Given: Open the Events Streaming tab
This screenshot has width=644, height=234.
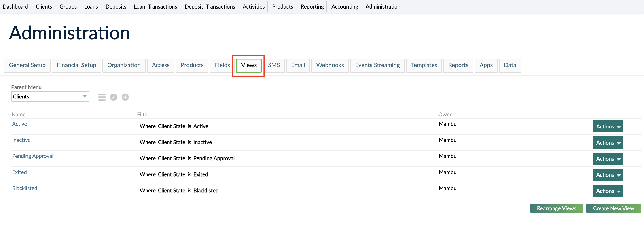Looking at the screenshot, I should pyautogui.click(x=377, y=65).
